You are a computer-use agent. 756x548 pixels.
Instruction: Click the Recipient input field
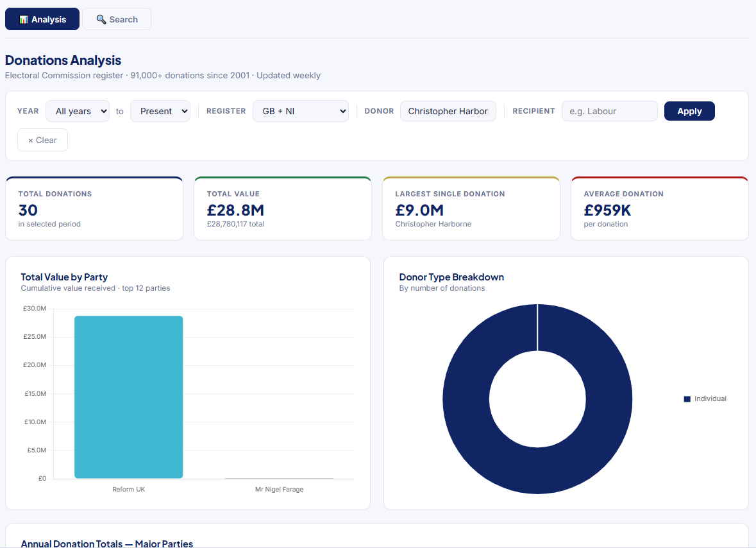tap(609, 111)
